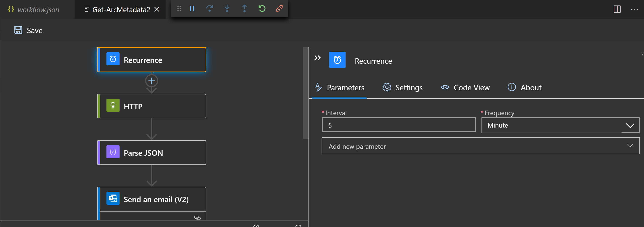644x227 pixels.
Task: Toggle the split editor layout icon
Action: coord(617,9)
